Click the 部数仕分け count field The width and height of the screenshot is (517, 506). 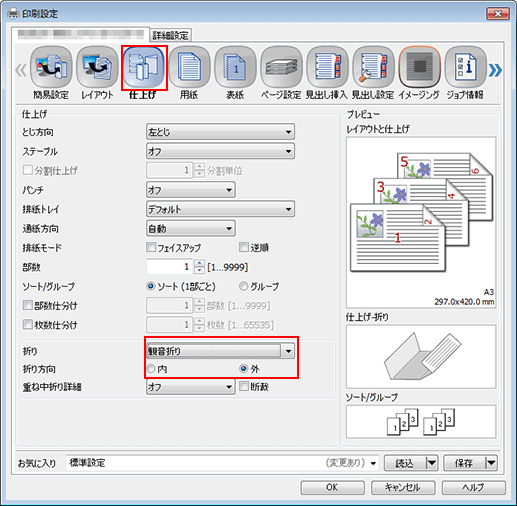[169, 305]
